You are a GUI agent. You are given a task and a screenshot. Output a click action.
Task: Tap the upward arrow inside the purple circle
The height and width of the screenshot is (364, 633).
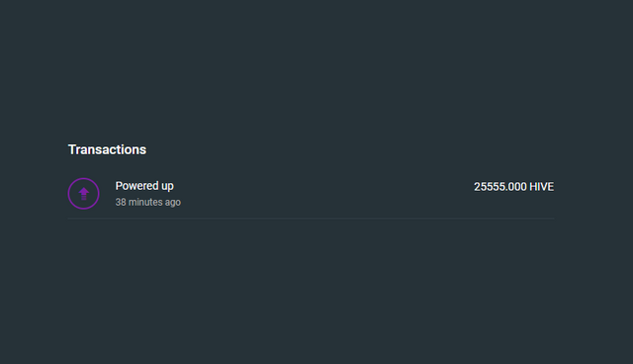tap(83, 194)
